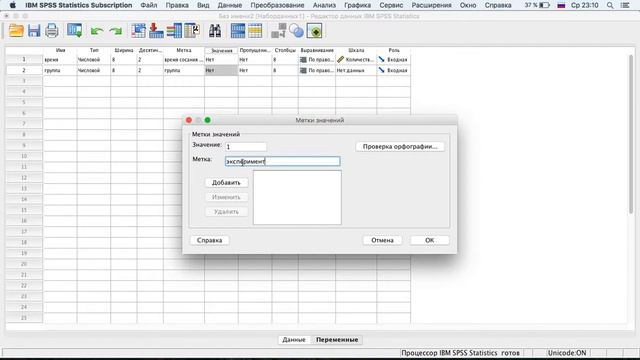The width and height of the screenshot is (640, 360).
Task: Click the Метка input field
Action: [282, 161]
